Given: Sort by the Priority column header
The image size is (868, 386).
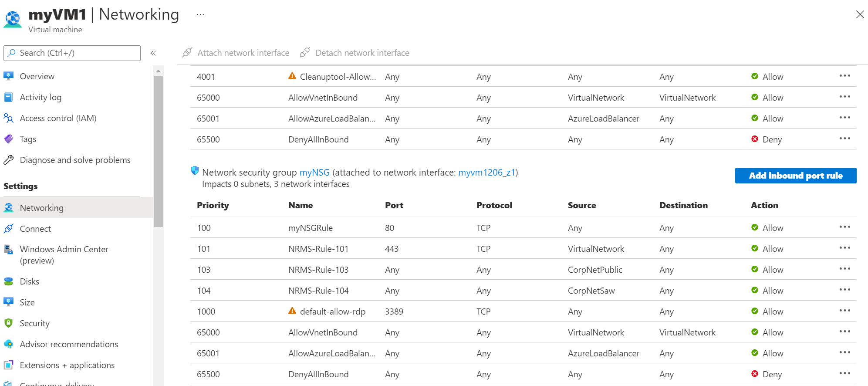Looking at the screenshot, I should tap(213, 205).
